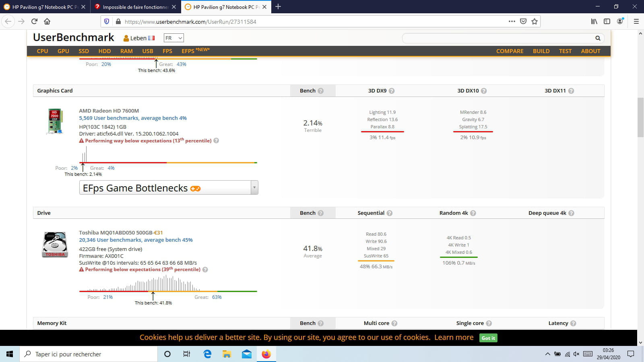
Task: Click the browser URL address bar
Action: pos(314,22)
